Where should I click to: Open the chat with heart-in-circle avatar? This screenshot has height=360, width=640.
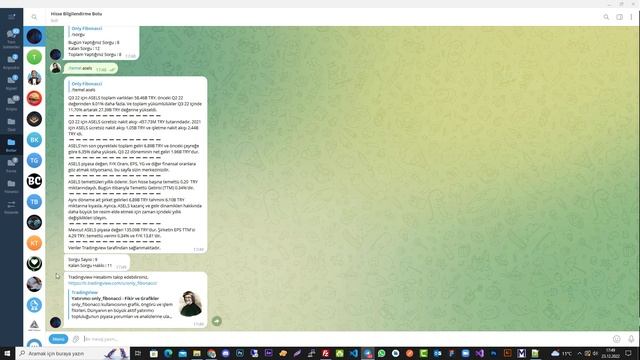pyautogui.click(x=34, y=264)
